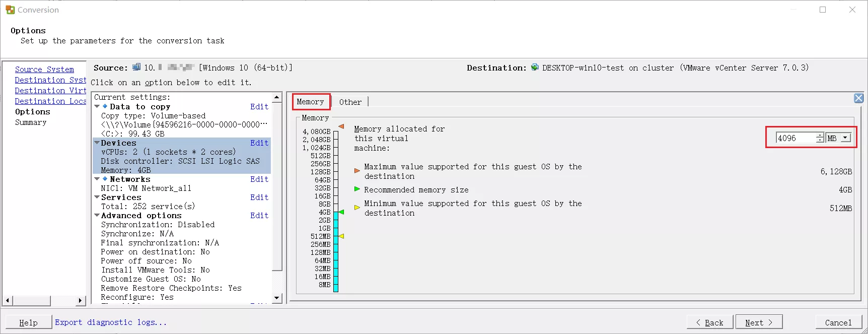
Task: Click the memory scale bar at 8GB
Action: click(336, 204)
